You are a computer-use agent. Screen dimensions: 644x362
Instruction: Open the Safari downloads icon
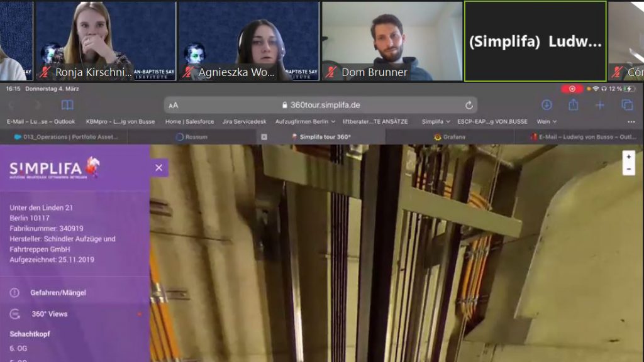coord(547,105)
